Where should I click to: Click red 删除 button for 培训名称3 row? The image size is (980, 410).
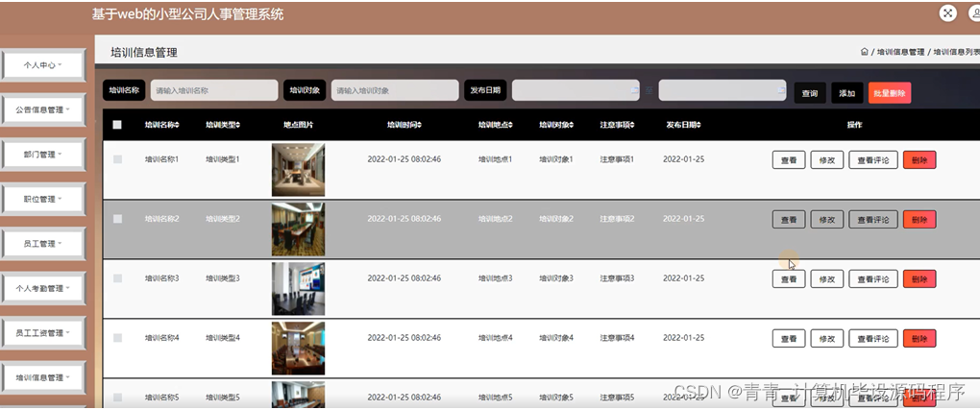click(919, 278)
